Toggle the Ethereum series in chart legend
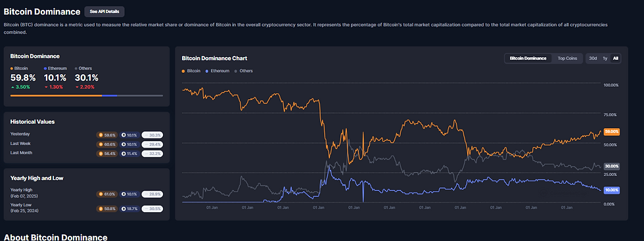Viewport: 644px width, 241px height. (218, 71)
